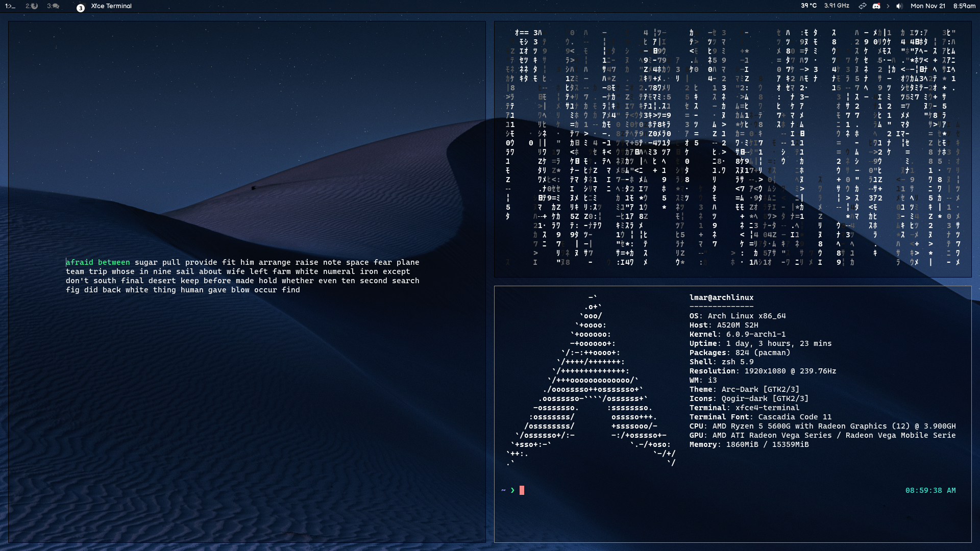This screenshot has width=980, height=551.
Task: Click the network transfer arrows icon
Action: pyautogui.click(x=862, y=6)
